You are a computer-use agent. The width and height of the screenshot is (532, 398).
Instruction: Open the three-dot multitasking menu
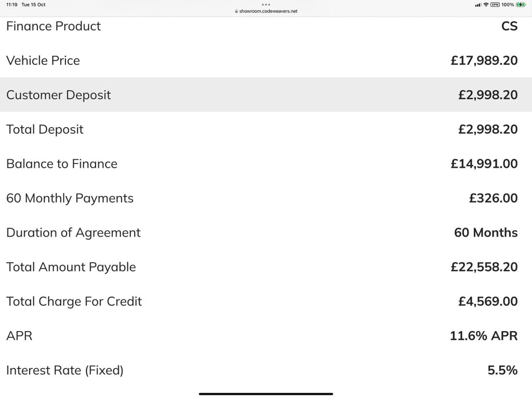[266, 5]
